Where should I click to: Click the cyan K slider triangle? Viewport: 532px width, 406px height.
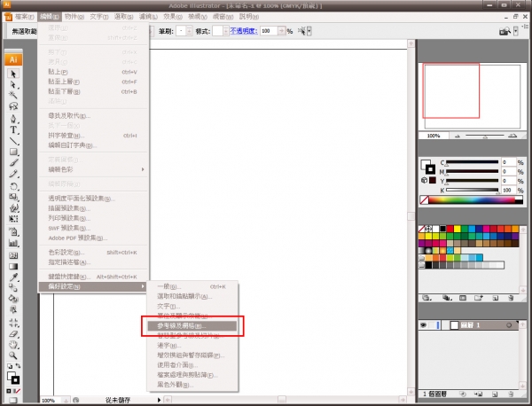[497, 192]
